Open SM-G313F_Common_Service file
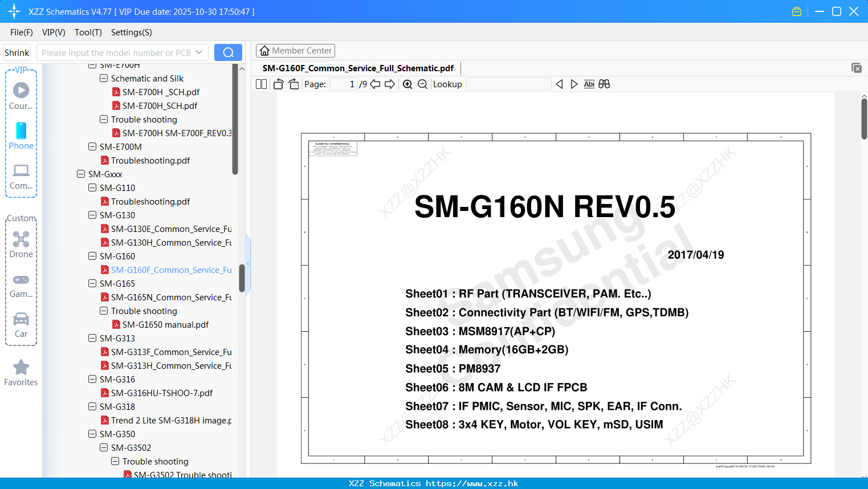This screenshot has width=868, height=489. (171, 352)
